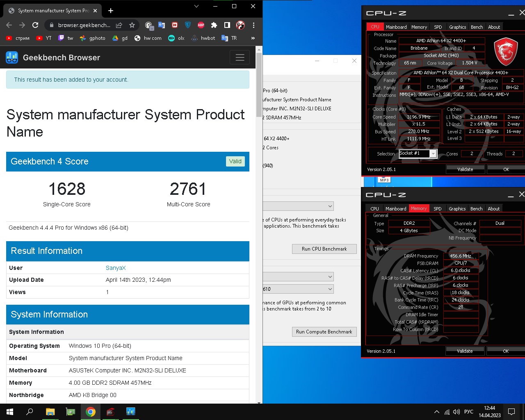Image resolution: width=525 pixels, height=420 pixels.
Task: Click Validate in bottom CPU-Z window
Action: 465,351
